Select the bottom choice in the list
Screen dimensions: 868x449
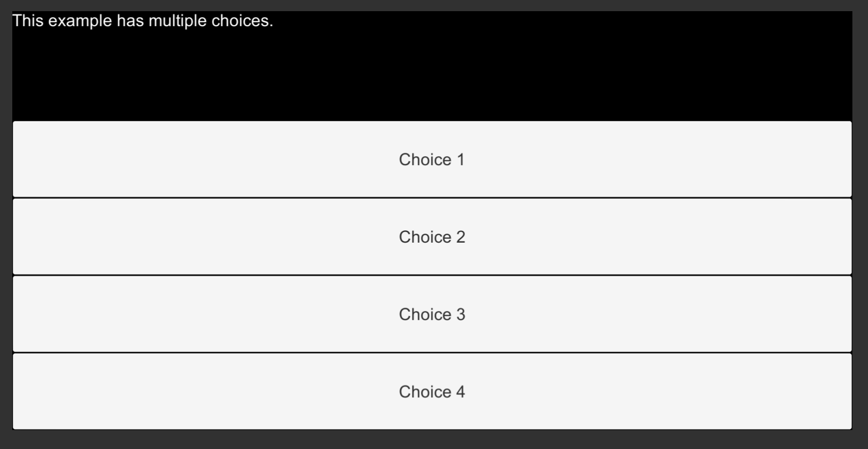[x=431, y=392]
